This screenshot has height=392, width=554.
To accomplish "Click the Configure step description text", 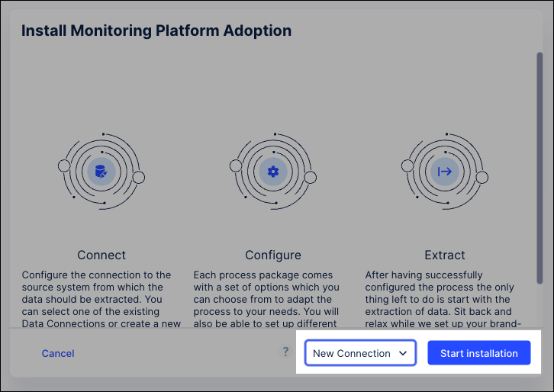I will (272, 299).
